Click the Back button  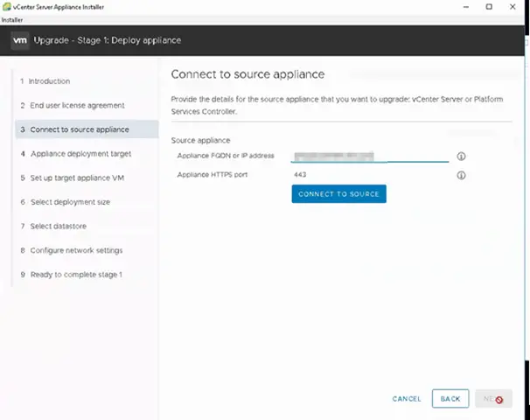click(450, 399)
